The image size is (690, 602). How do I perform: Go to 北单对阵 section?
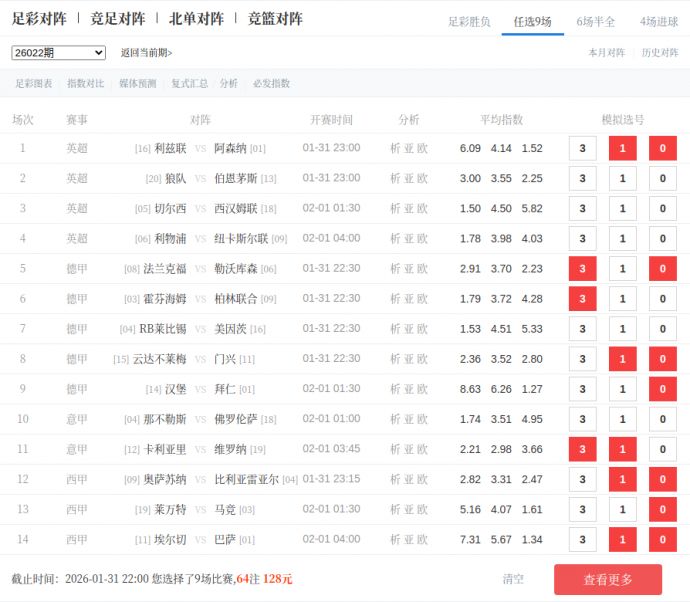195,19
